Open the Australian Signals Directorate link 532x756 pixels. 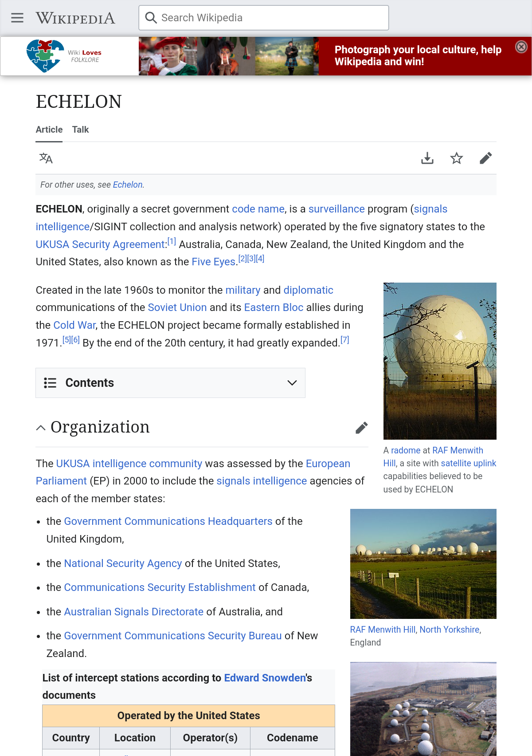[134, 612]
